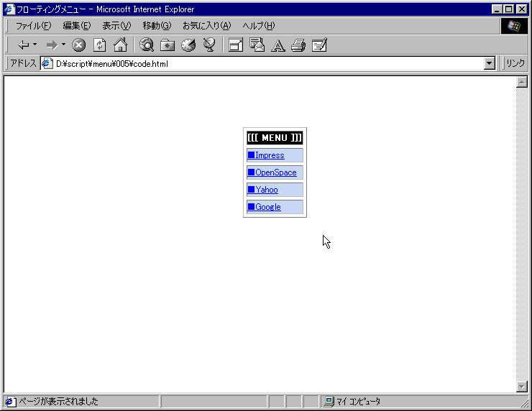Click the [[[ MENU ]]] header bar
Screen dimensions: 532x411
point(275,138)
